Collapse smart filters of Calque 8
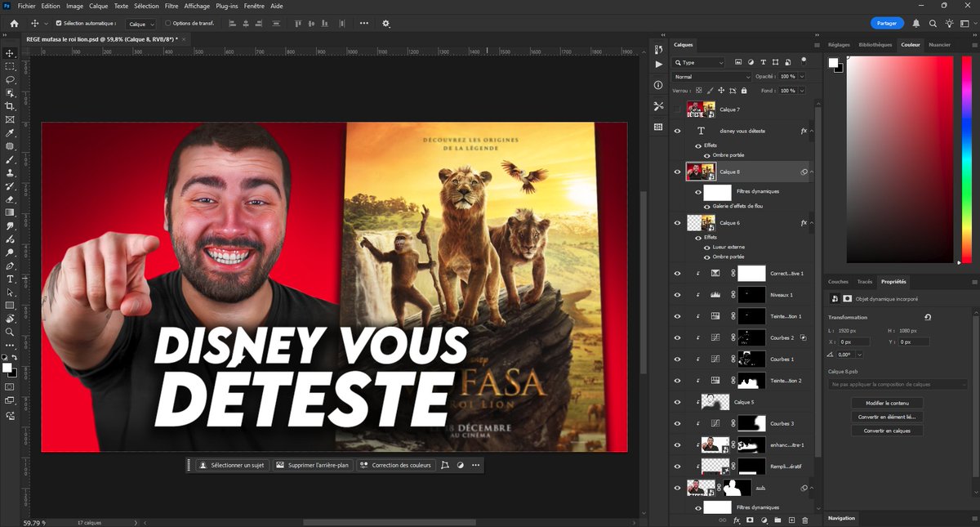Viewport: 980px width, 527px height. pos(812,172)
